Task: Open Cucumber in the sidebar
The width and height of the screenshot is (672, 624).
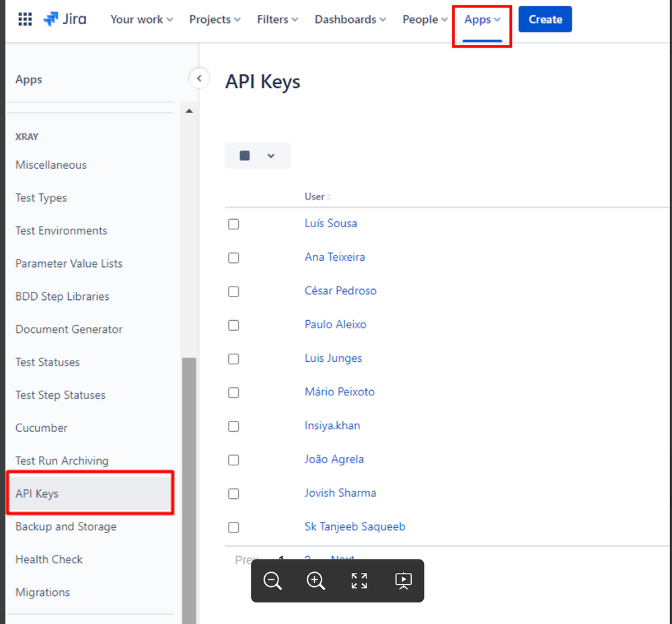Action: (42, 428)
